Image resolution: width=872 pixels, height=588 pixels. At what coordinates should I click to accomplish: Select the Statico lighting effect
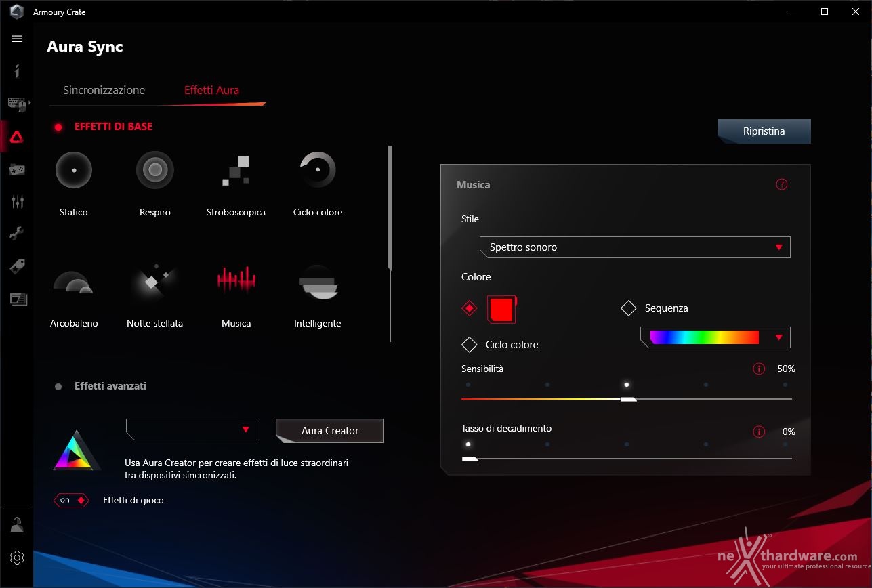[x=73, y=169]
